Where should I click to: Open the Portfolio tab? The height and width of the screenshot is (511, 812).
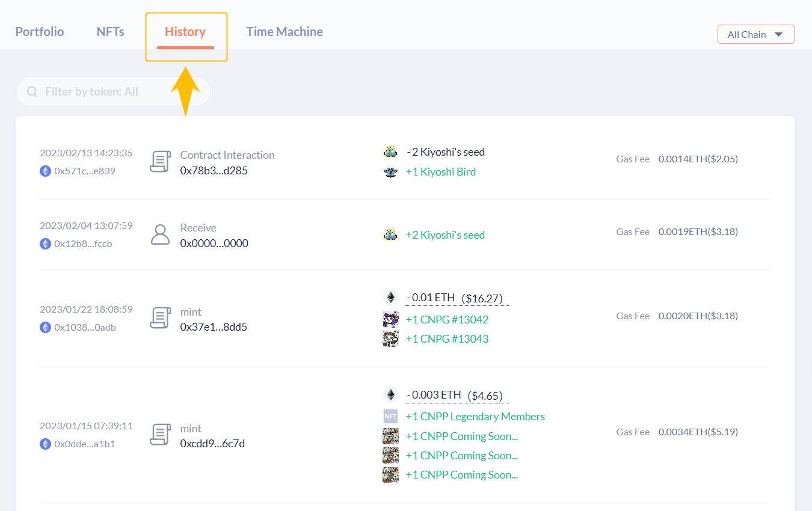pyautogui.click(x=40, y=32)
